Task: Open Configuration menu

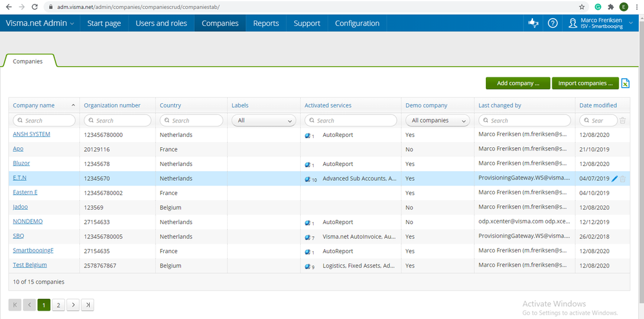Action: tap(357, 23)
